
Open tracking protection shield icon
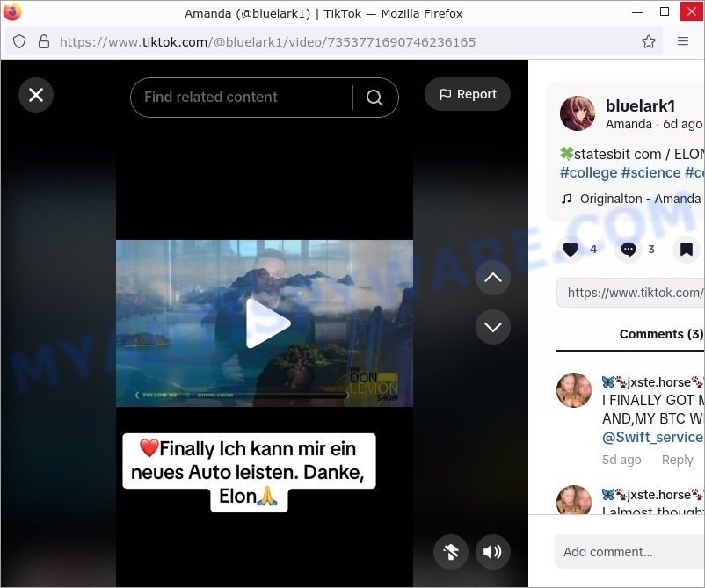(19, 42)
